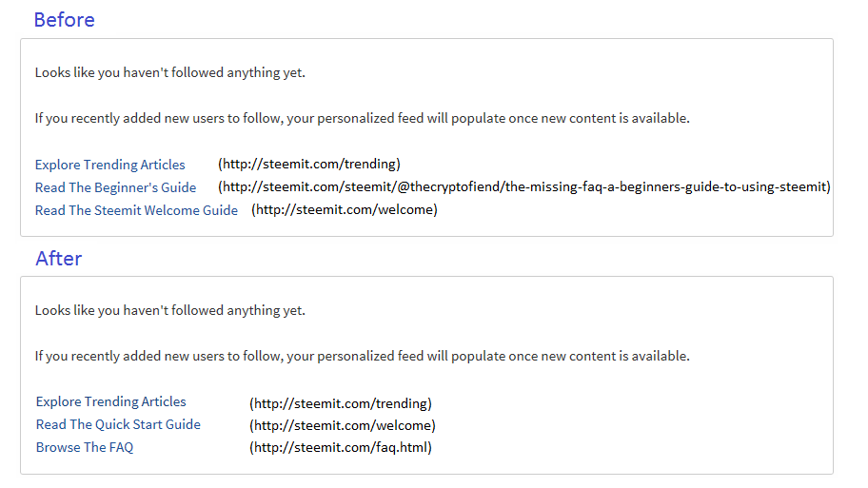Click empty space below links in Before box
This screenshot has height=488, width=868.
pos(426,227)
